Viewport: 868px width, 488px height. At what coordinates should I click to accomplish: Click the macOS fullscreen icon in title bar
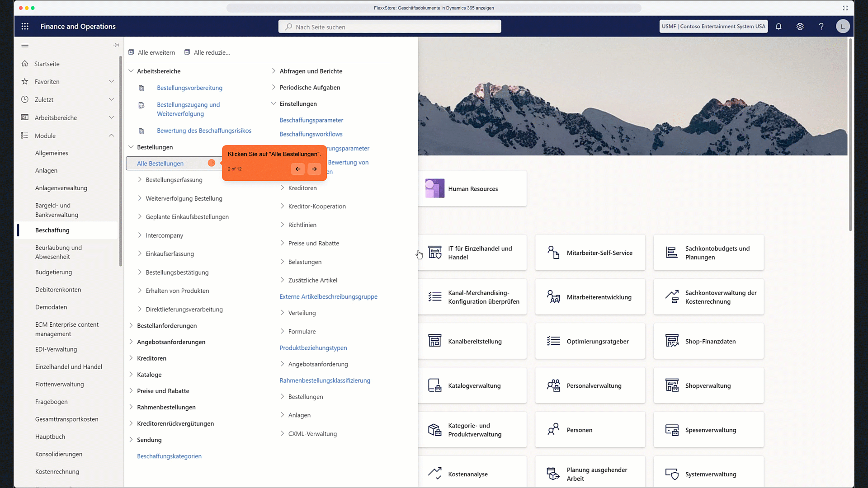point(845,8)
